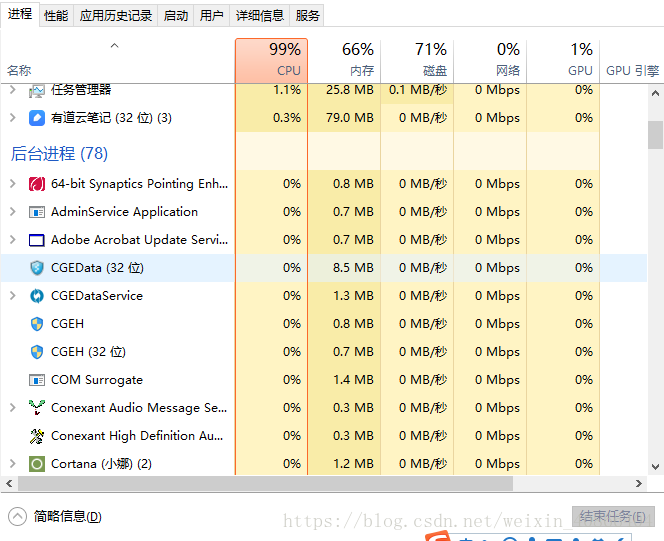The image size is (664, 541).
Task: Expand the Conexant Audio Message Service row
Action: tap(13, 407)
